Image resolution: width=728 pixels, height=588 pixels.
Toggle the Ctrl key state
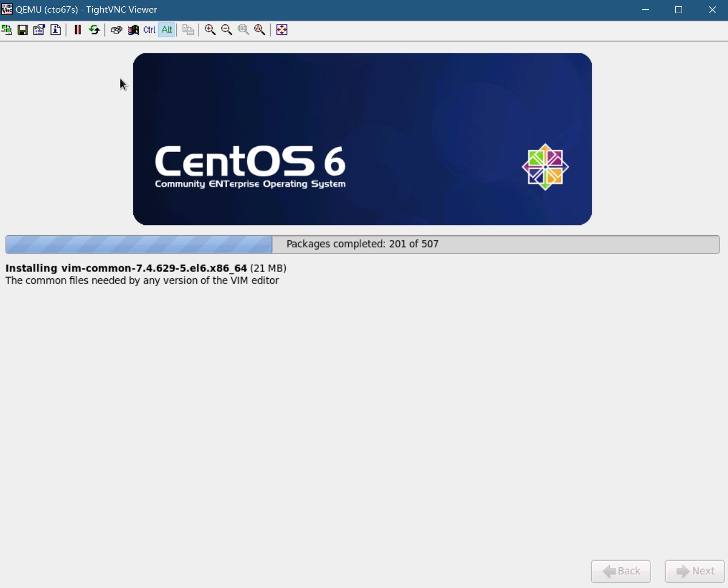(149, 30)
